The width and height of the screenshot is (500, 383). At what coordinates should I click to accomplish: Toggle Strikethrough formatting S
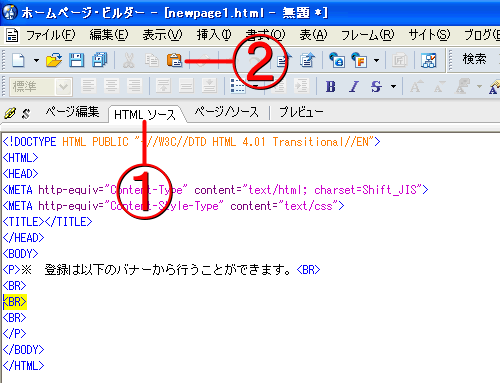[x=376, y=87]
